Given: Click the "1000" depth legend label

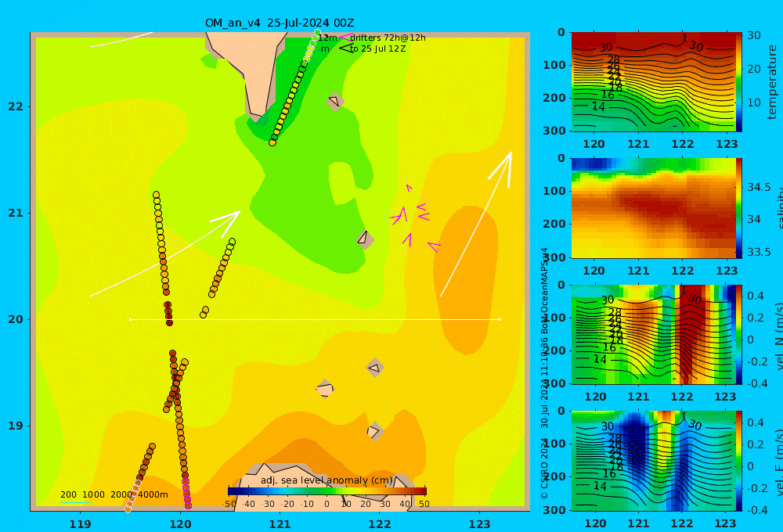Looking at the screenshot, I should (x=93, y=494).
